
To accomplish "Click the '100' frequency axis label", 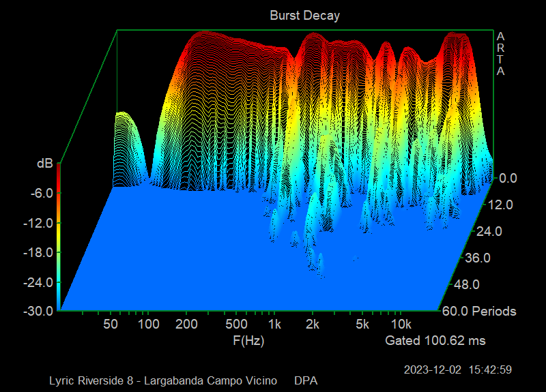I will point(149,325).
